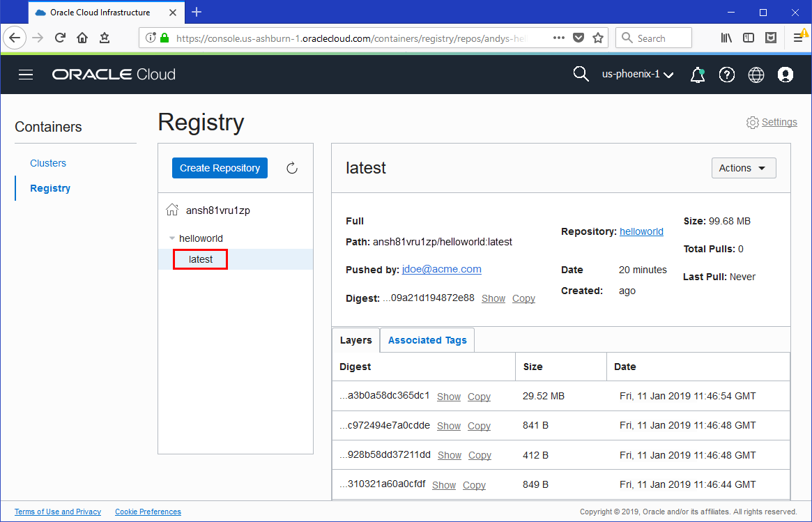The width and height of the screenshot is (812, 522).
Task: View notifications bell icon
Action: coord(698,75)
